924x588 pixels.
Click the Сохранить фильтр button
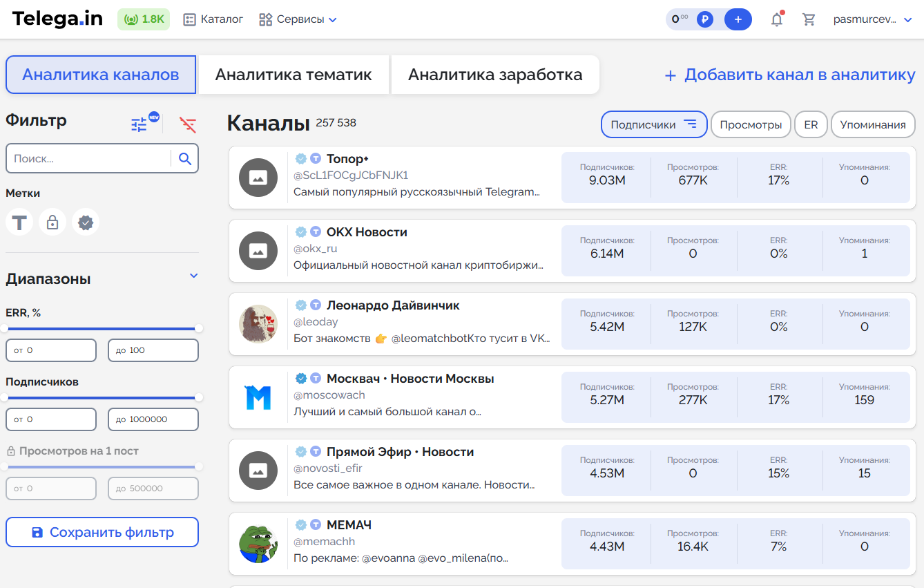point(102,532)
